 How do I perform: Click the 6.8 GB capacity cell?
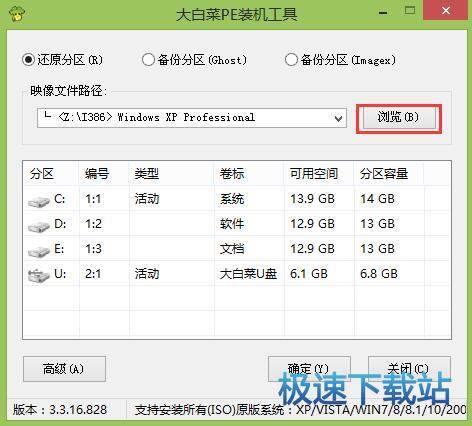[379, 274]
